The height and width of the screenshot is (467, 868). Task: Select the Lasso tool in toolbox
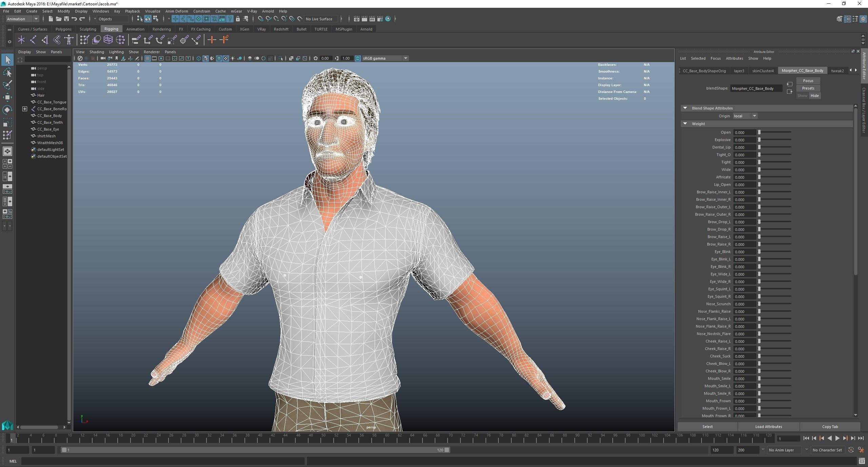pyautogui.click(x=7, y=73)
